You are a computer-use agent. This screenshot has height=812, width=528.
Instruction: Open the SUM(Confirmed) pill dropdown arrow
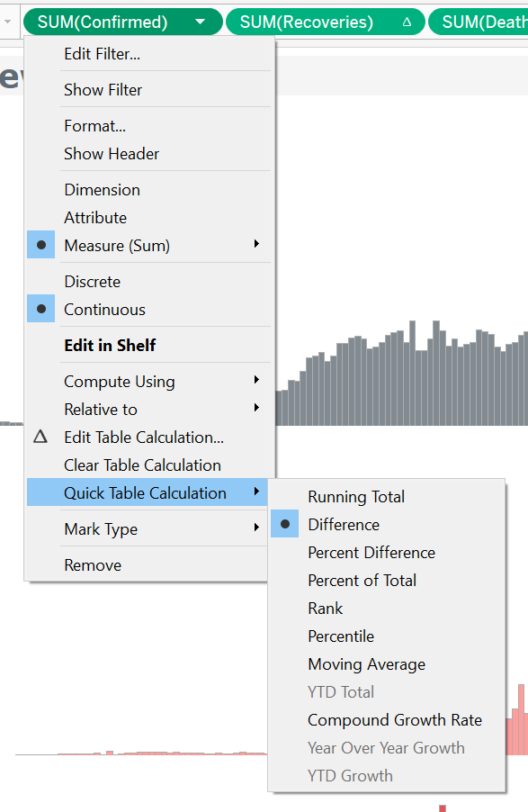click(x=201, y=22)
